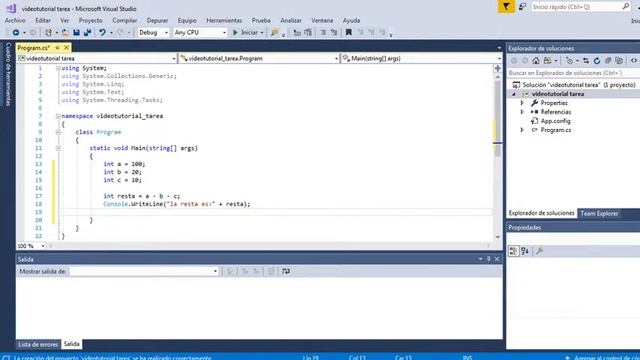Click the uncomment lines toolbar icon
This screenshot has height=360, width=640.
click(x=334, y=32)
